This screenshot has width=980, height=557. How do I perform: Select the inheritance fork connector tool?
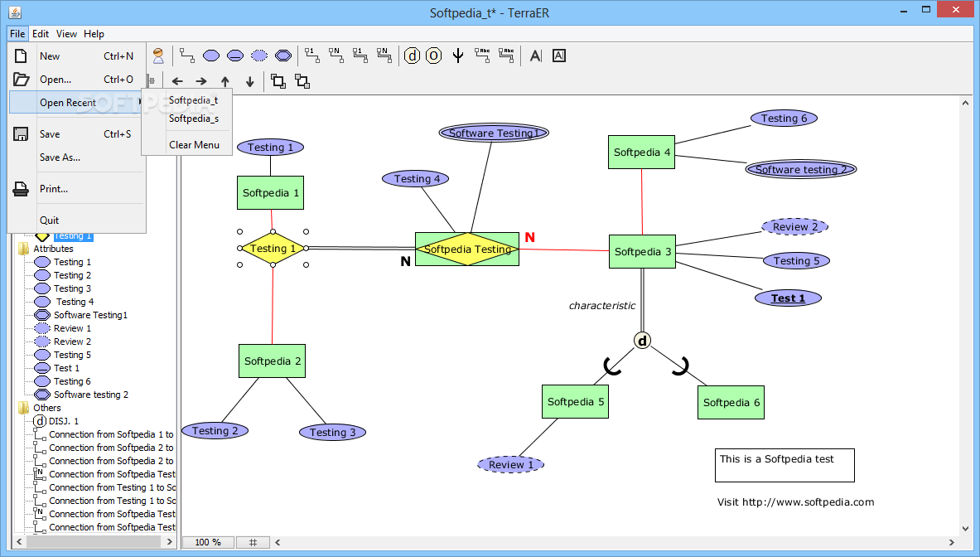[458, 56]
